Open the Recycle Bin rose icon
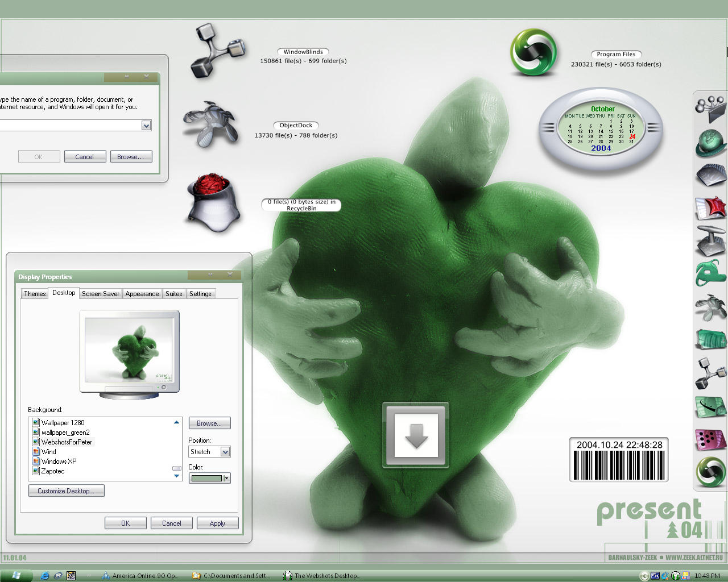Image resolution: width=728 pixels, height=582 pixels. (214, 203)
